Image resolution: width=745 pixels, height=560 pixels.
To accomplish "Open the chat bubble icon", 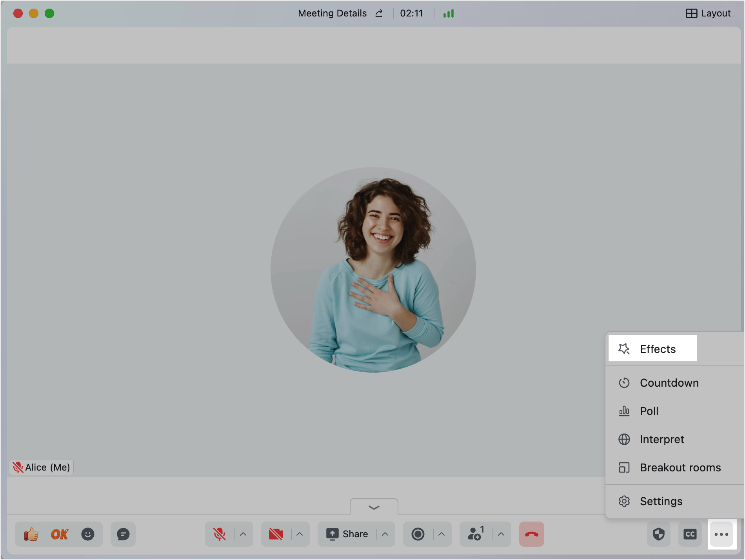I will point(123,534).
